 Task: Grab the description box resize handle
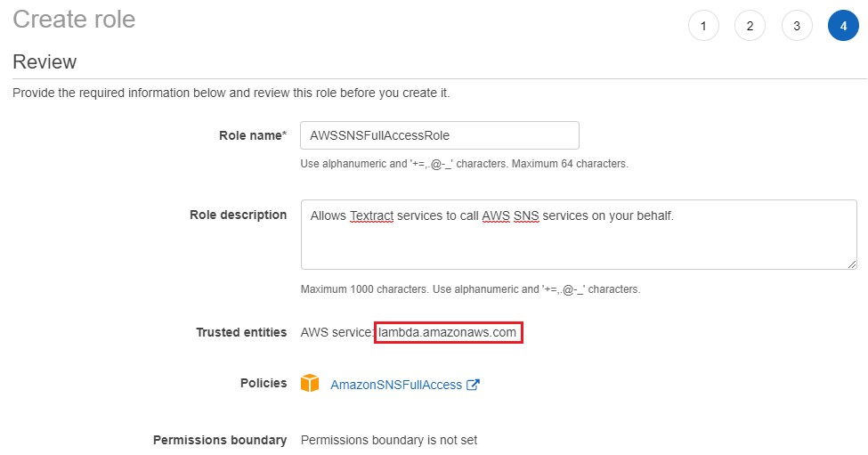coord(852,264)
